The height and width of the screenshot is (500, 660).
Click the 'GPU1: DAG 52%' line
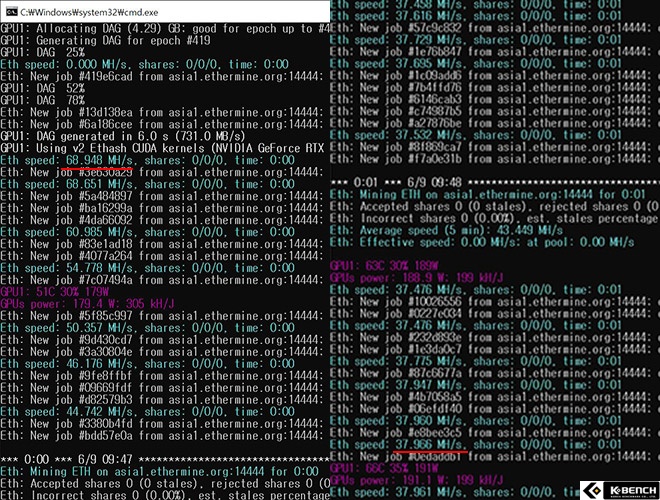(x=43, y=89)
